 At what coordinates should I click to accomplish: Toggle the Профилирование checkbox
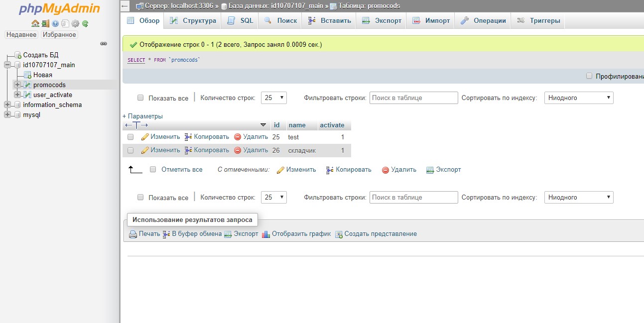(589, 76)
